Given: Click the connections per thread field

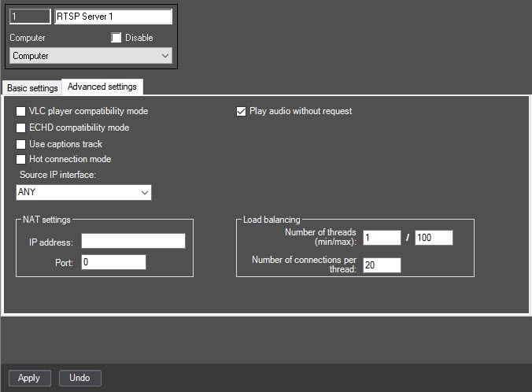Looking at the screenshot, I should [382, 265].
